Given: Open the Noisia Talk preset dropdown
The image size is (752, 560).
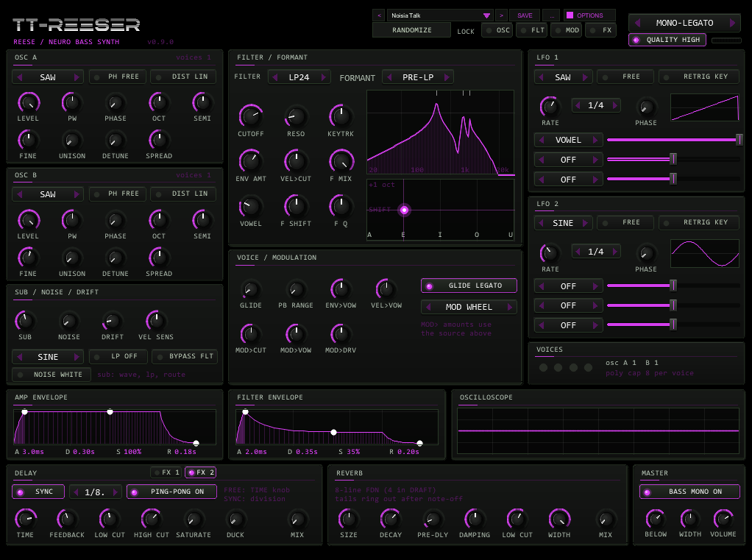Looking at the screenshot, I should (440, 15).
